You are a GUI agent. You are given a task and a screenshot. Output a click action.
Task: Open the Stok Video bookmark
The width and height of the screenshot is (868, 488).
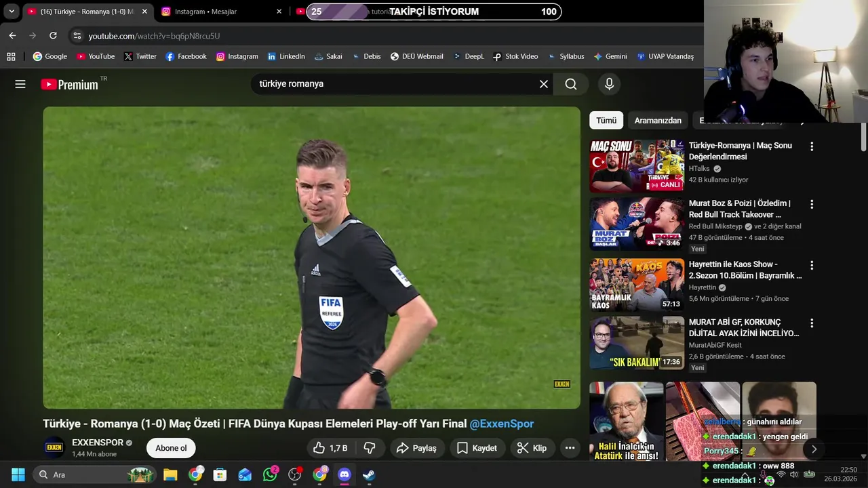(515, 56)
